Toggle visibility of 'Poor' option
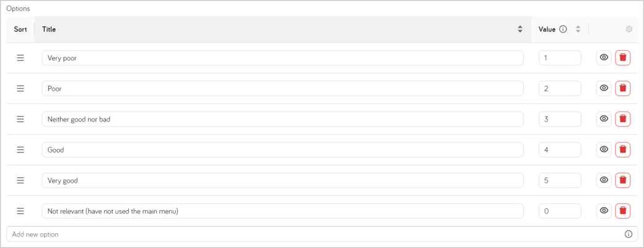Viewport: 644px width, 248px height. click(x=604, y=88)
